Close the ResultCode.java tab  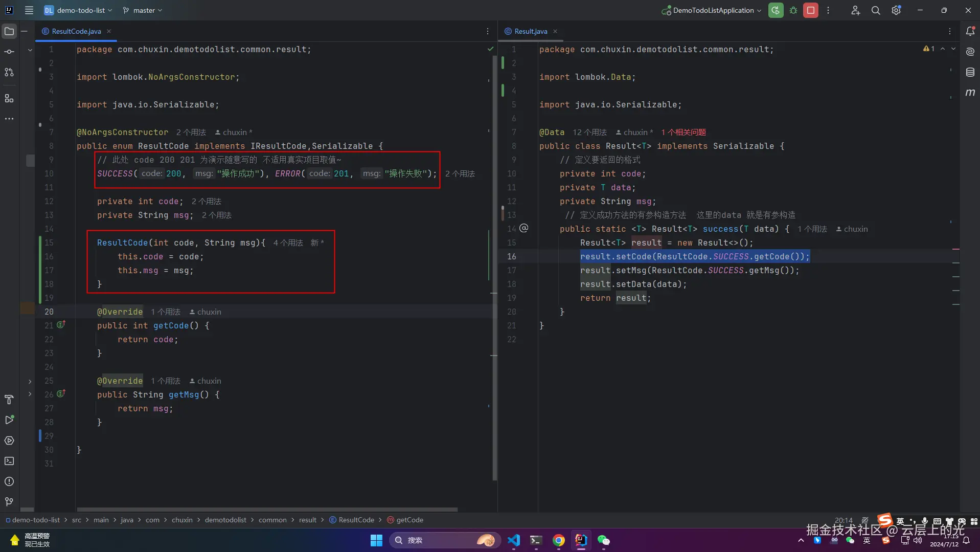(109, 31)
